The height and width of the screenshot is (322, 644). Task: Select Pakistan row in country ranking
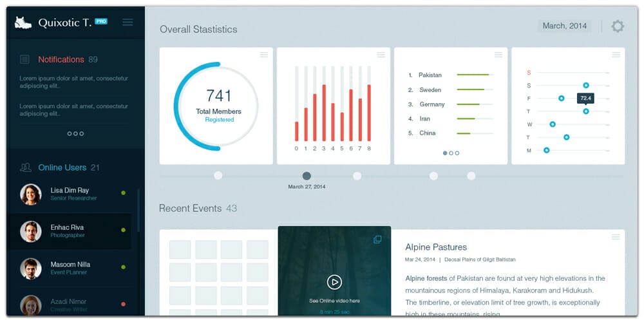pos(451,75)
